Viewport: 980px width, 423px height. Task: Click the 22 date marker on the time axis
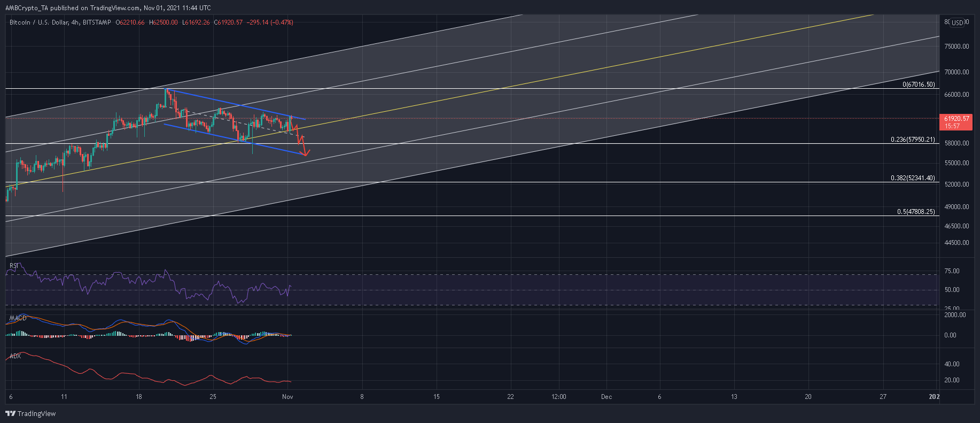pyautogui.click(x=511, y=397)
